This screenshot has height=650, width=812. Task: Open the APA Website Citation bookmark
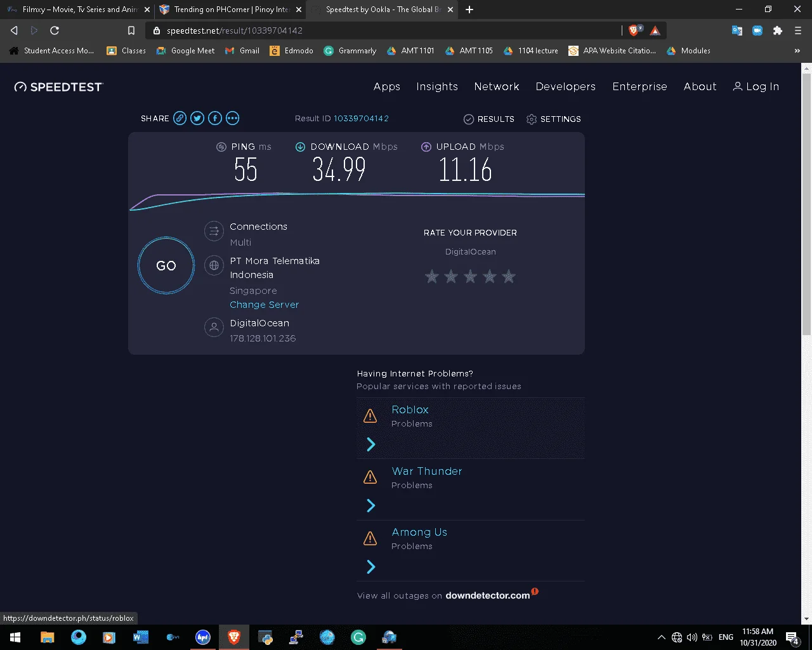click(612, 51)
